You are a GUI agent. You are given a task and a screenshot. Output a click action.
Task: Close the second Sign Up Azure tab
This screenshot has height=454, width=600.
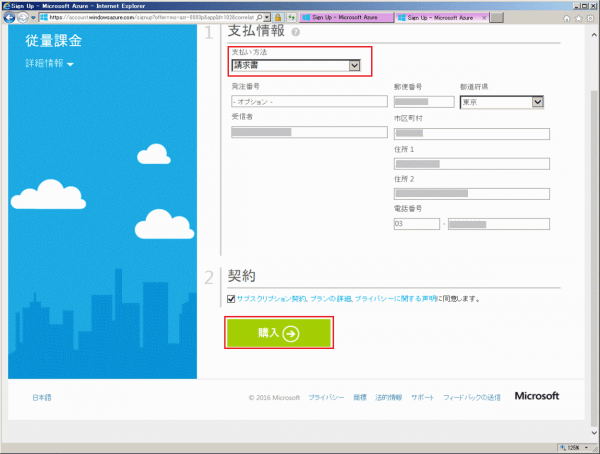pyautogui.click(x=484, y=18)
